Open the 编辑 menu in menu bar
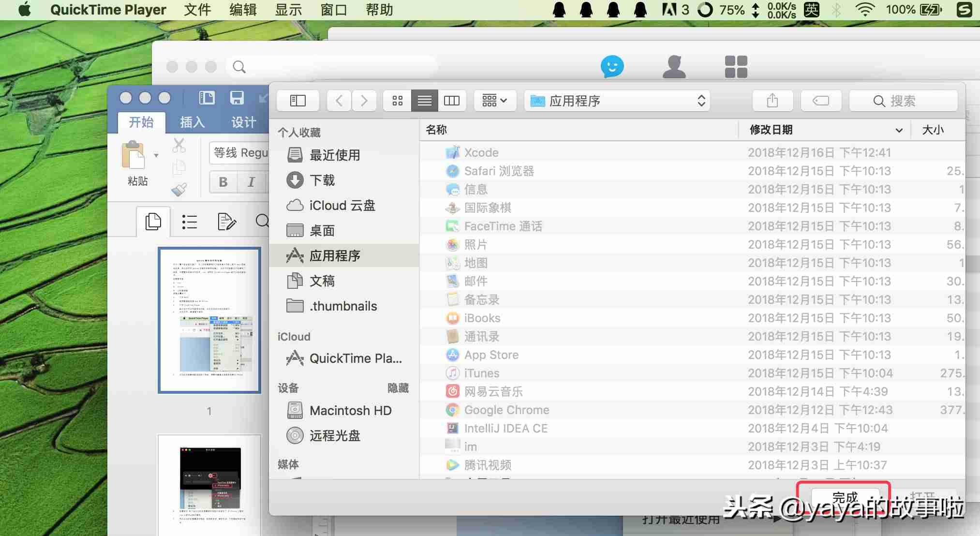 [243, 10]
